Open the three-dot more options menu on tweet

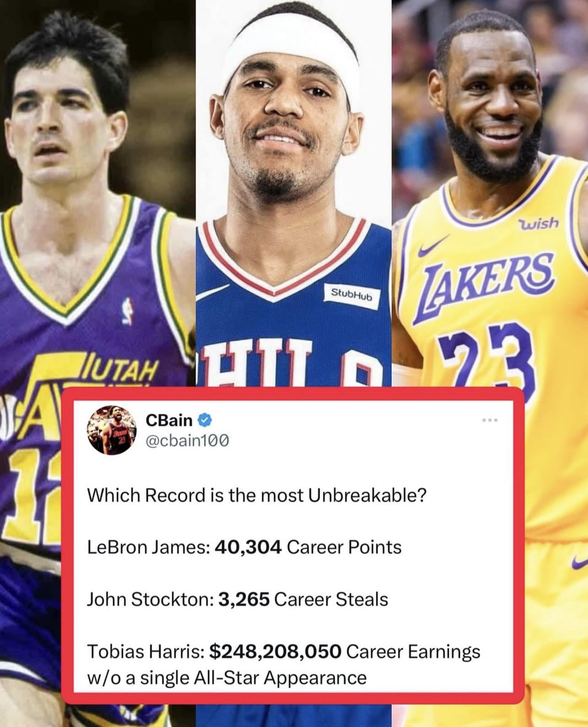tap(489, 420)
